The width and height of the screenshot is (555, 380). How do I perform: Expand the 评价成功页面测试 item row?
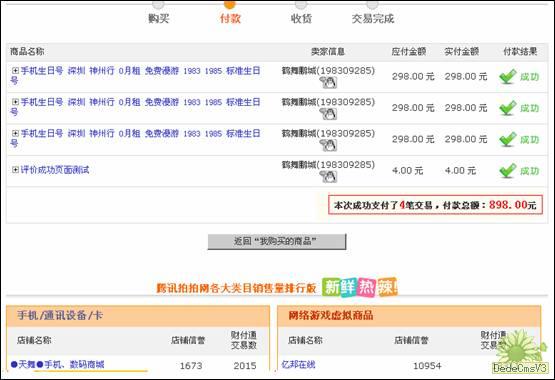click(15, 170)
